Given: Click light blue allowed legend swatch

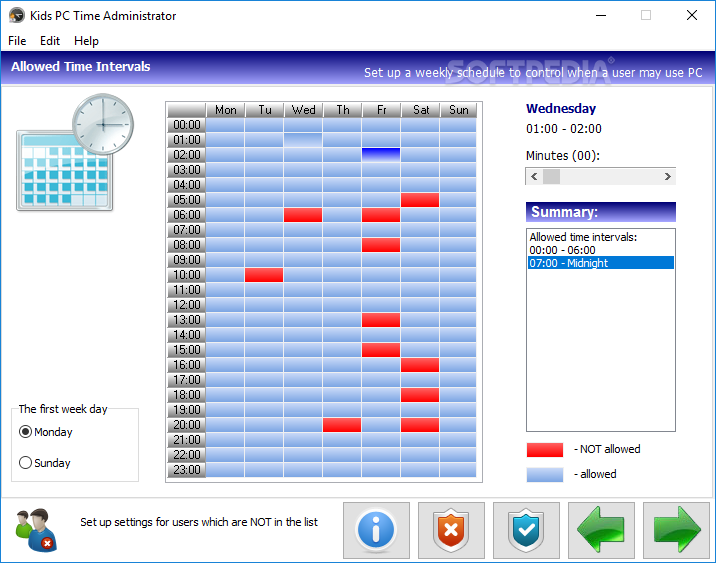Looking at the screenshot, I should pos(545,474).
